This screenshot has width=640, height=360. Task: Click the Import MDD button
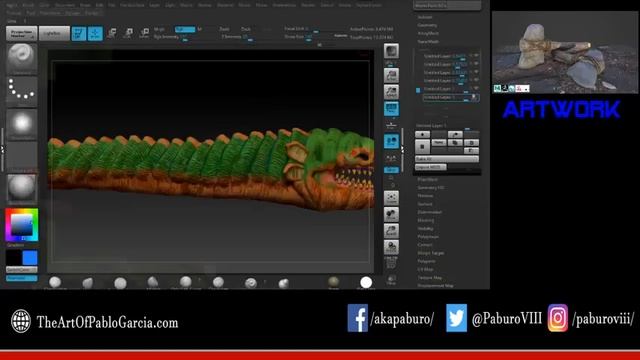coord(431,167)
